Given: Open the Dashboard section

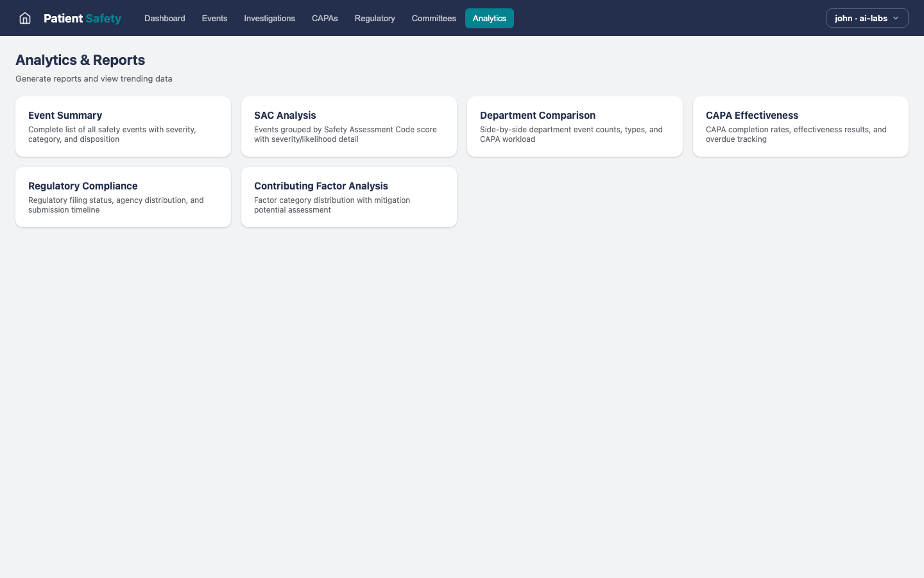Looking at the screenshot, I should (x=164, y=19).
